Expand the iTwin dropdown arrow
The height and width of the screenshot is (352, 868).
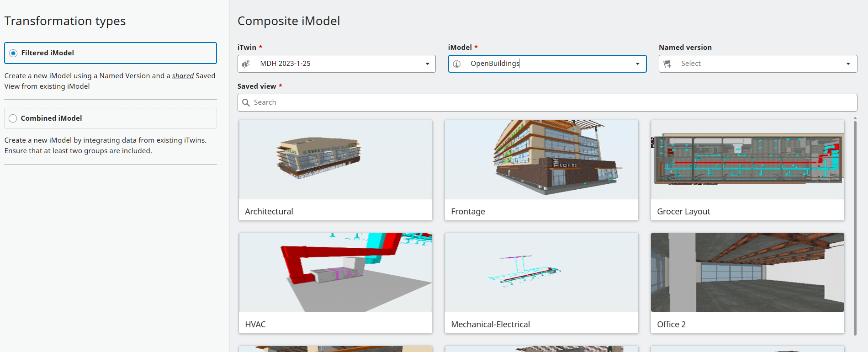point(427,64)
